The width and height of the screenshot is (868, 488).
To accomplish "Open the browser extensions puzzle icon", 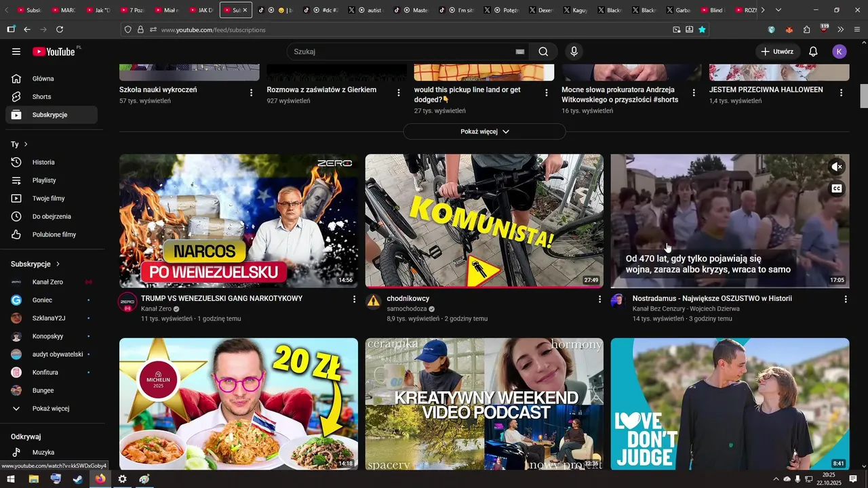I will (x=806, y=29).
